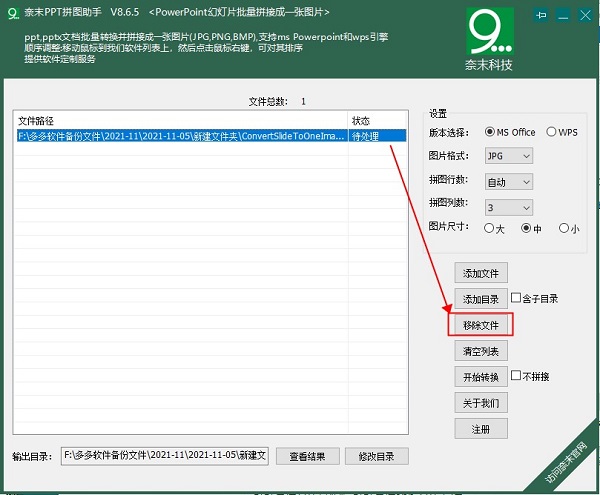This screenshot has width=600, height=495.
Task: Click the 查看结果 button
Action: (x=308, y=456)
